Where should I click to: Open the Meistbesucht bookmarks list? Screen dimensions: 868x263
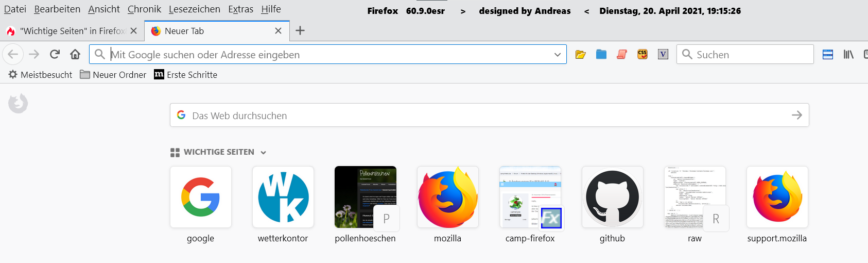(40, 75)
